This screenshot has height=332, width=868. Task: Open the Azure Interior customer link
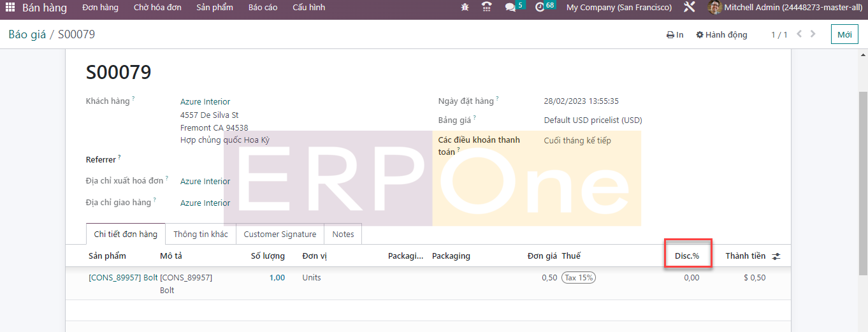click(205, 102)
